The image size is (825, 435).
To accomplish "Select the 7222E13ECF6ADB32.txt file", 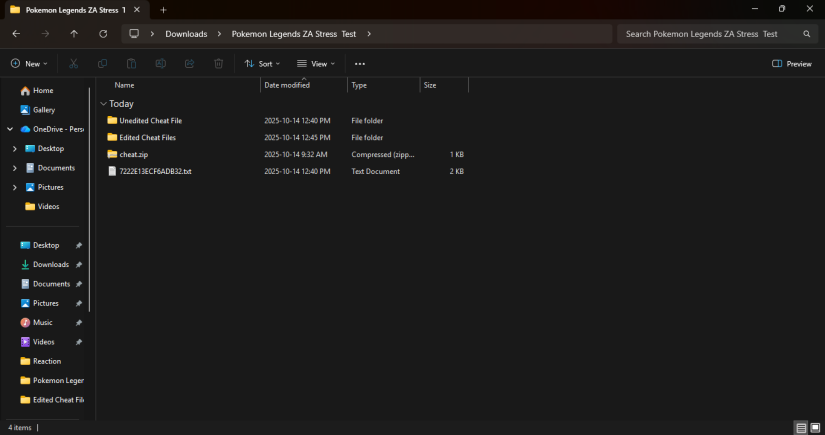I will pos(155,171).
